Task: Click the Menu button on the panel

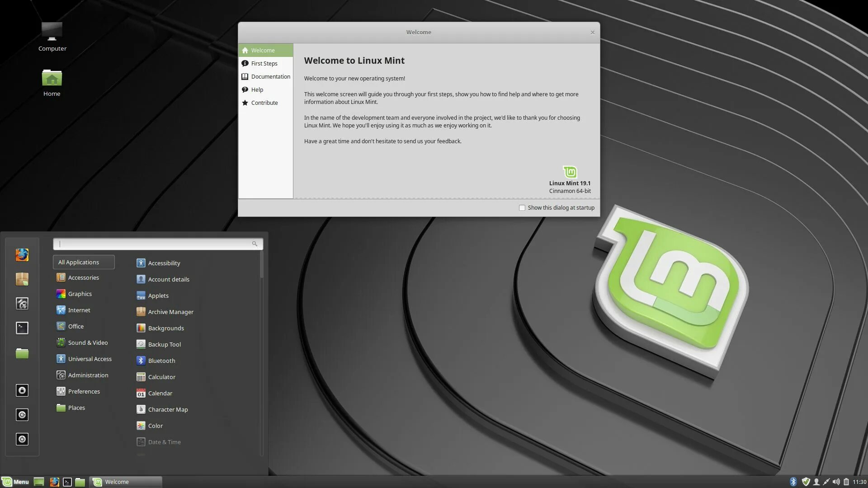Action: pyautogui.click(x=15, y=482)
